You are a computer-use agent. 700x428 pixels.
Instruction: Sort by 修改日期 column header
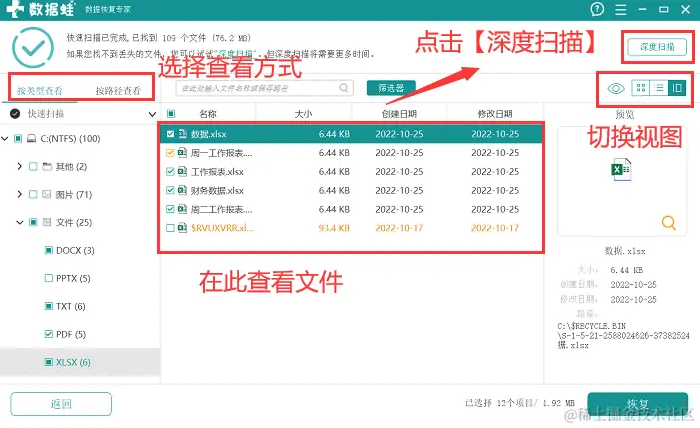[x=495, y=114]
